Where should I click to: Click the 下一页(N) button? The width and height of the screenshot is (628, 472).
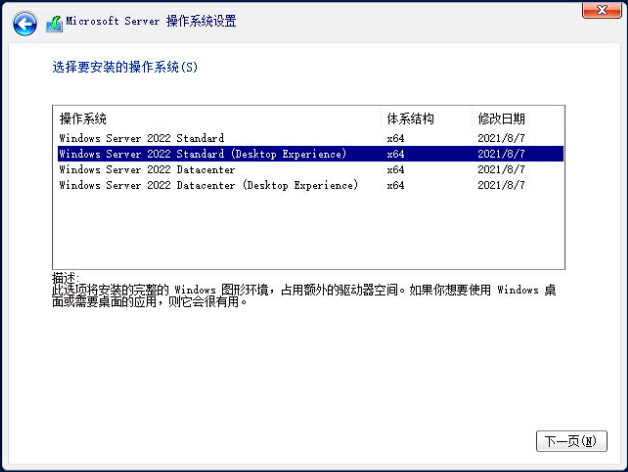(x=572, y=441)
